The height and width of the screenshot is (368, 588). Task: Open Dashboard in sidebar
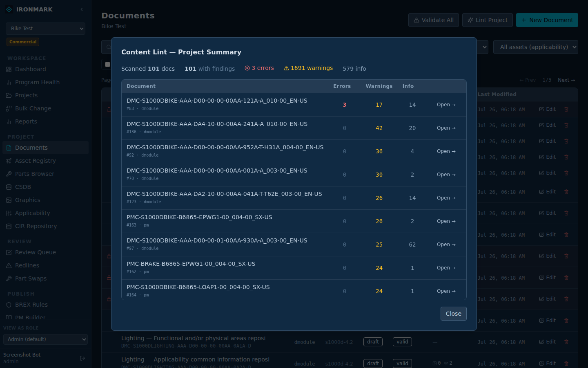(x=45, y=69)
